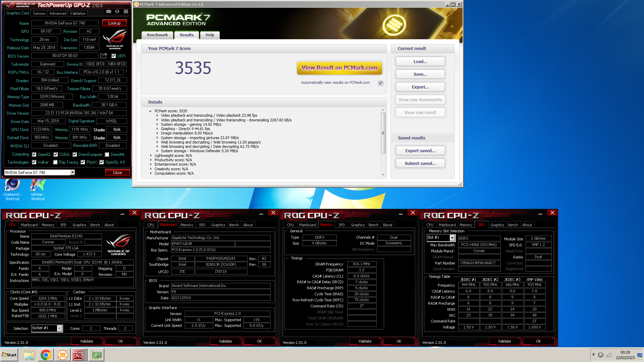Click the ROG logo in GPU-Z
Image resolution: width=644 pixels, height=362 pixels.
click(115, 39)
